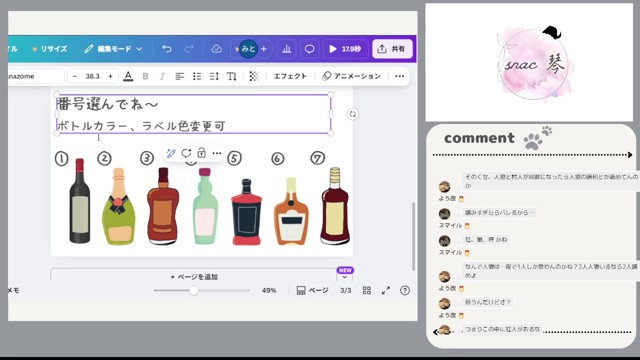Toggle bulleted list formatting
640x360 pixels.
pos(197,76)
